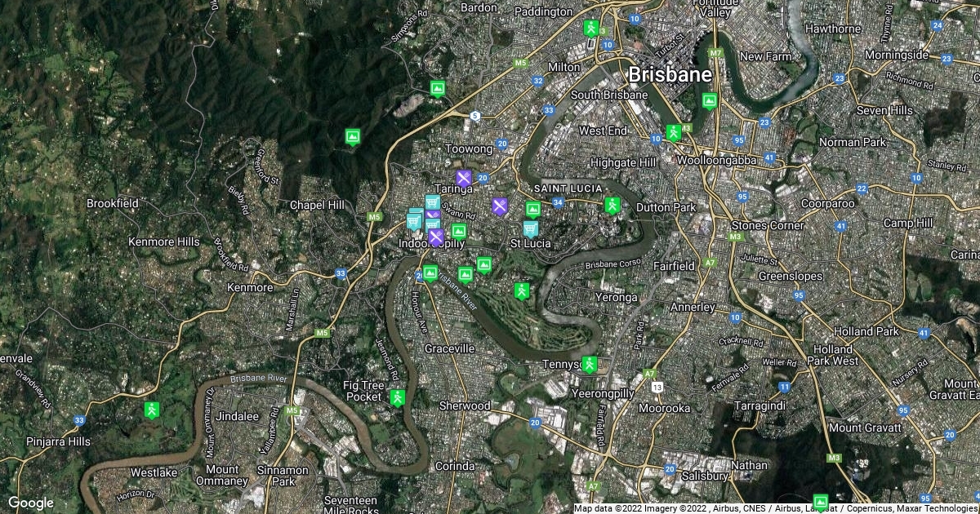
Task: Click the photo marker beside Honour Ave bridge
Action: pos(430,273)
